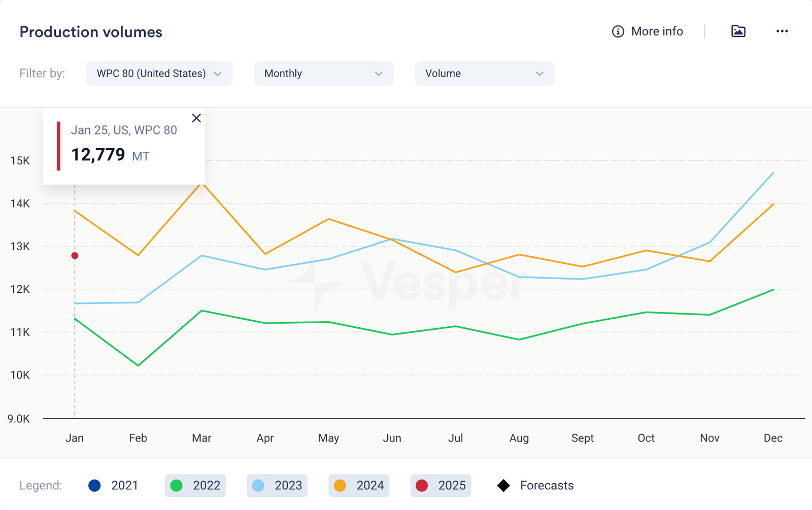Toggle the 2021 series in legend

pos(113,486)
